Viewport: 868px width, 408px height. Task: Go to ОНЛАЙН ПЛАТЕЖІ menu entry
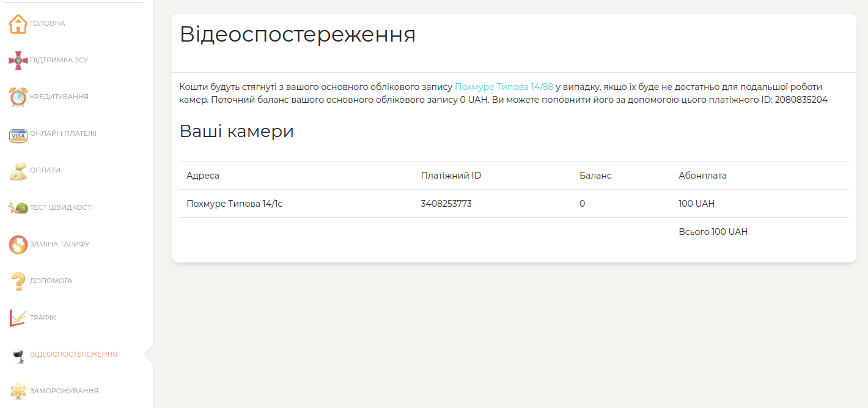coord(63,133)
